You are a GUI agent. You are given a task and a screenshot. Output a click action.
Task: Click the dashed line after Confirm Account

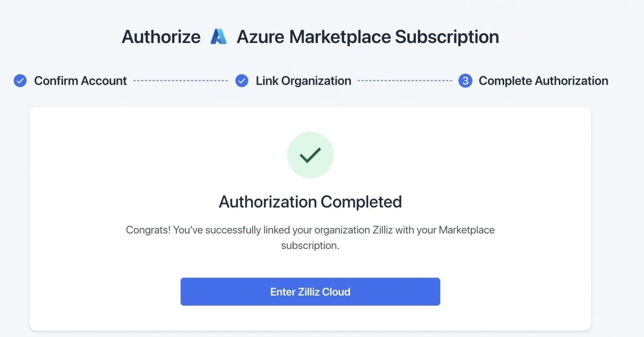(180, 81)
